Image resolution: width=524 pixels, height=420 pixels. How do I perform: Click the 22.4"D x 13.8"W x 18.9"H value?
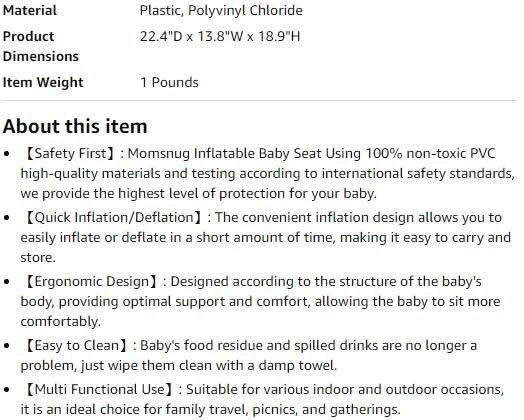pos(220,36)
